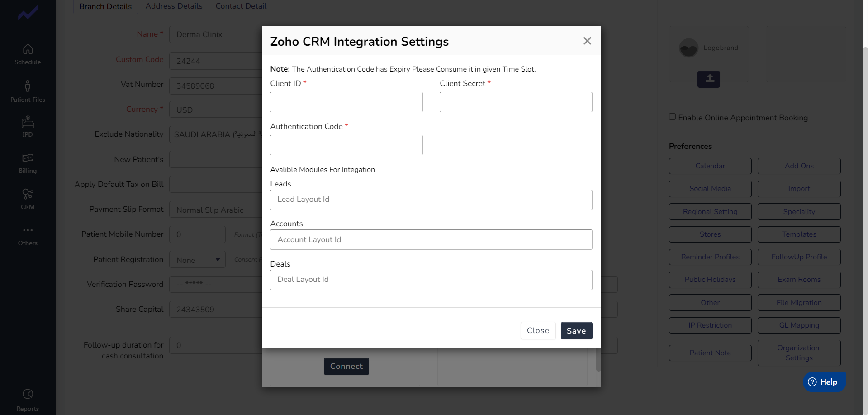Click the Deal Layout Id field
868x415 pixels.
click(x=431, y=280)
